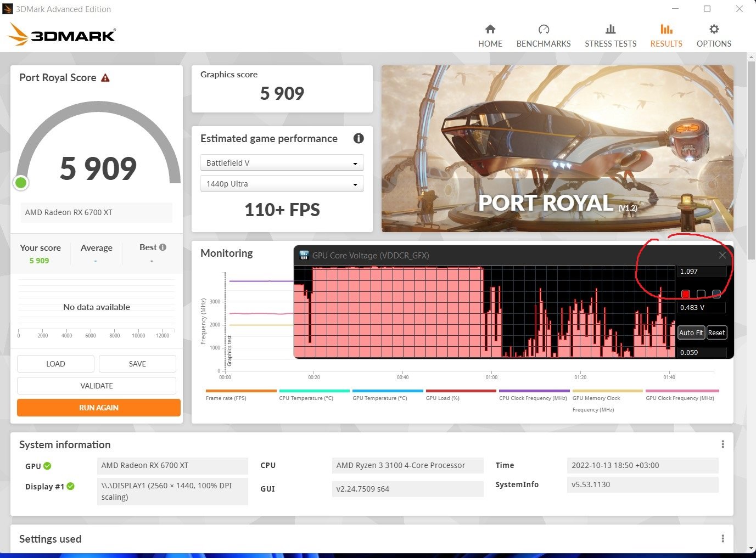Open System information three-dot menu
756x558 pixels.
723,444
